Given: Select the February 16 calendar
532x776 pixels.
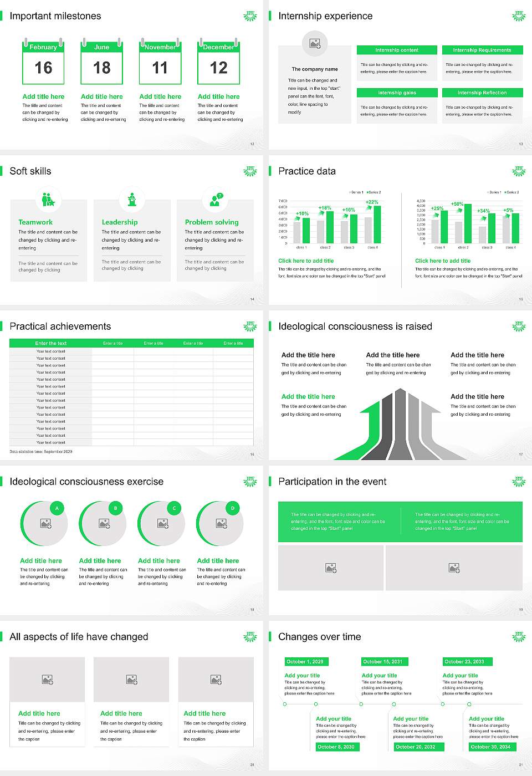Looking at the screenshot, I should pos(43,62).
